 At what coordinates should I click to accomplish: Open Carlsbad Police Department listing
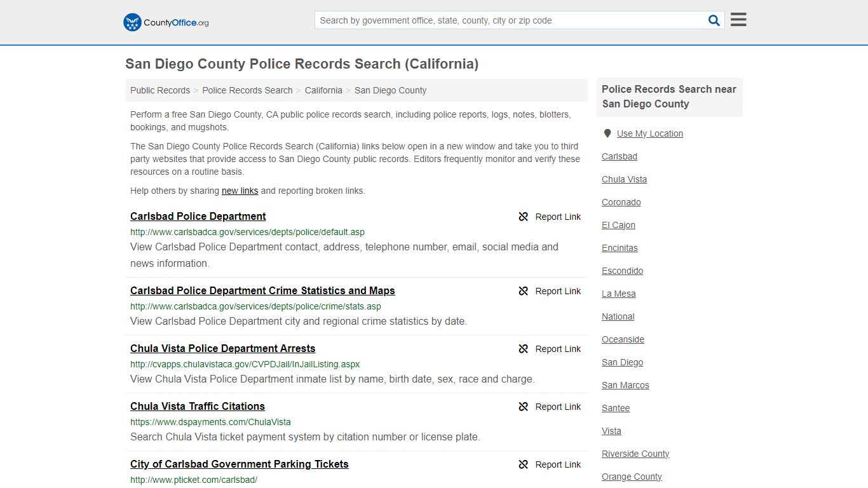[x=198, y=216]
